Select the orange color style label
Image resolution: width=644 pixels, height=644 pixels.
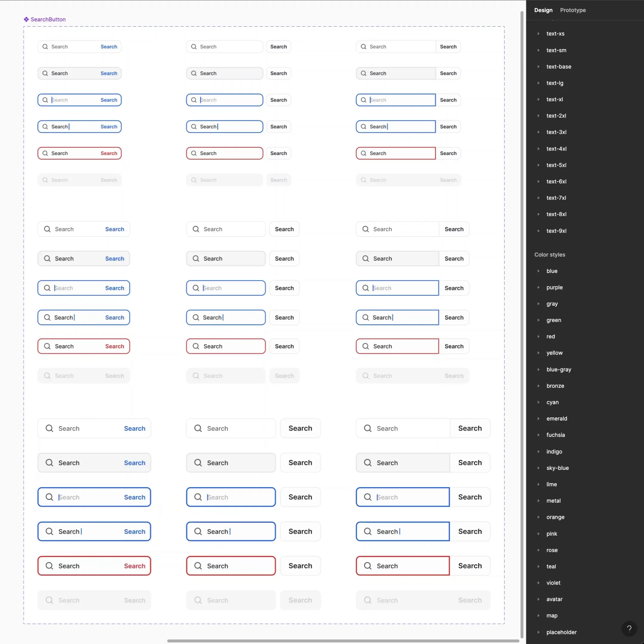(555, 517)
